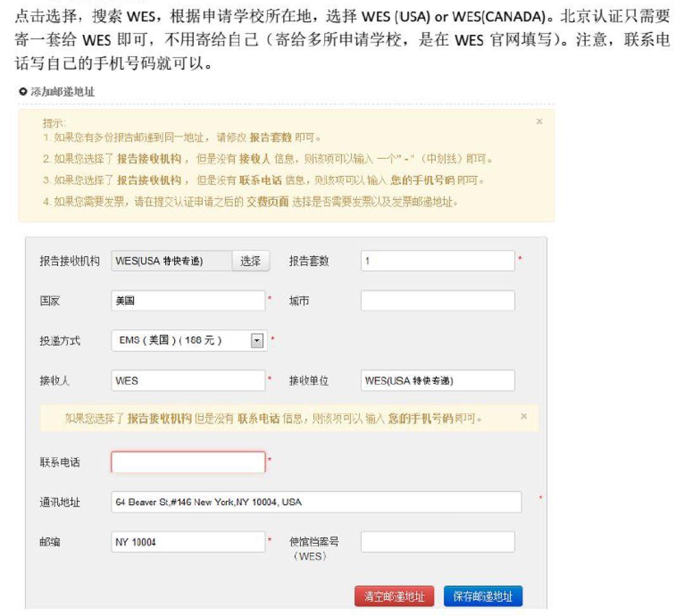Click the 使馆档案号 (WES) input field

[437, 542]
